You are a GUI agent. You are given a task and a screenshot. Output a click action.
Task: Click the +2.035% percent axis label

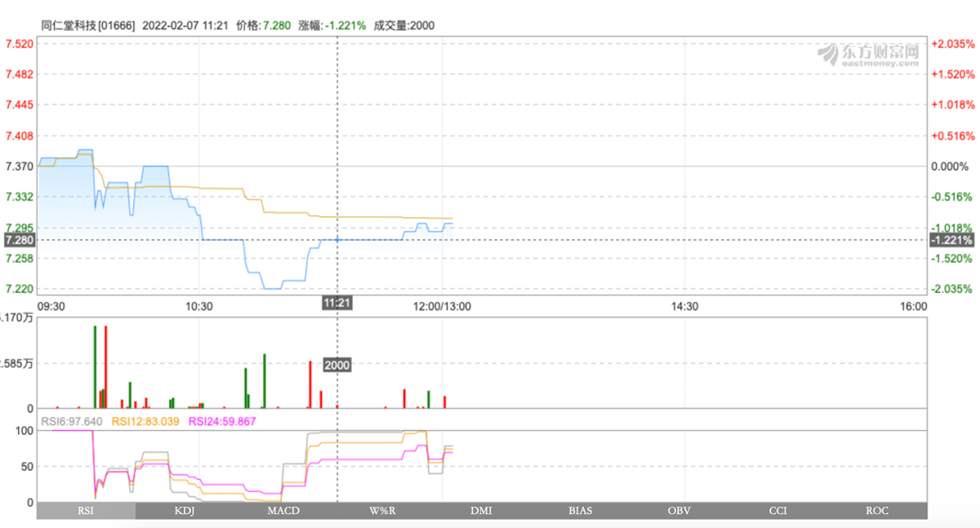953,43
